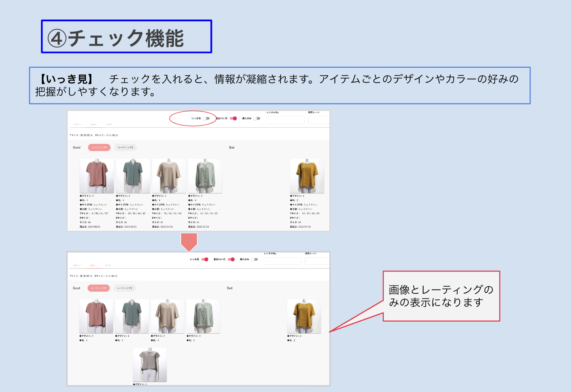Viewport: 571px width, 392px height.
Task: Disable 直近14ヶ月 toggle in upper screenshot
Action: pyautogui.click(x=233, y=118)
